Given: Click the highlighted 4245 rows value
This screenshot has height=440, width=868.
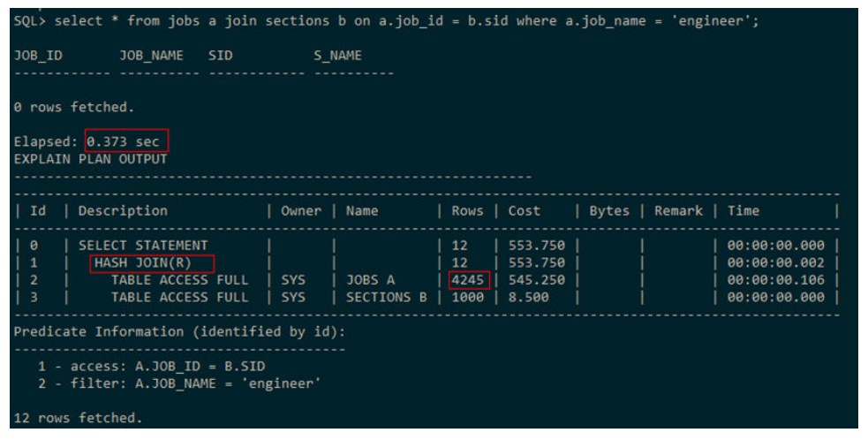Looking at the screenshot, I should coord(468,280).
